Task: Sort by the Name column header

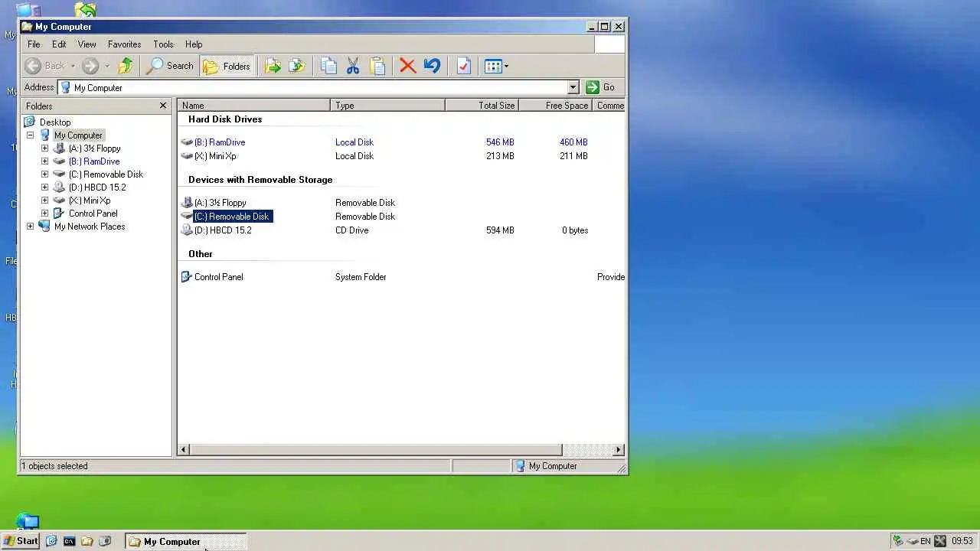Action: (x=254, y=106)
